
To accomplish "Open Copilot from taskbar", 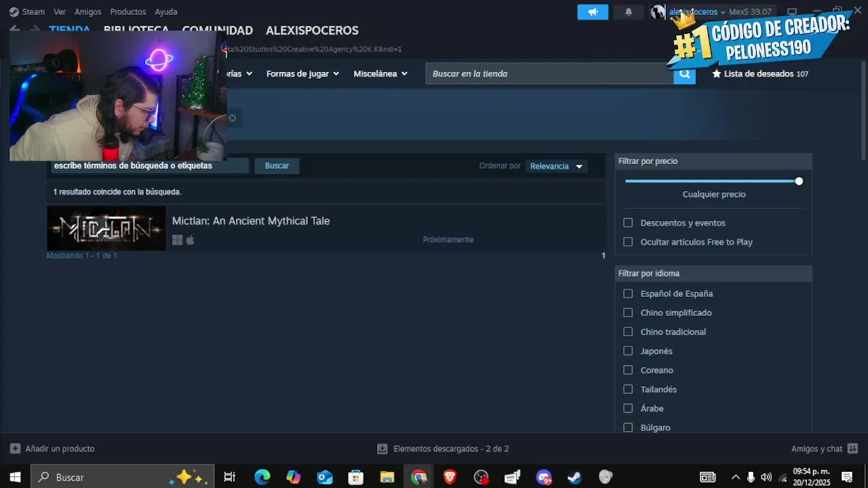I will coord(293,477).
